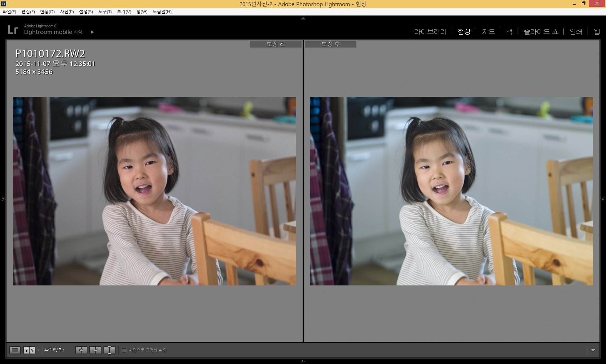This screenshot has height=364, width=606.
Task: Expand the hidden top panel arrow
Action: pos(303,18)
